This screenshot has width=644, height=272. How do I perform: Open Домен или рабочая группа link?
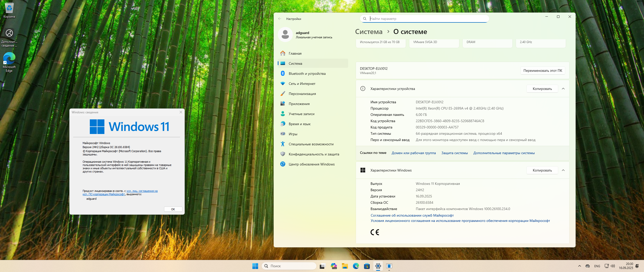tap(414, 153)
